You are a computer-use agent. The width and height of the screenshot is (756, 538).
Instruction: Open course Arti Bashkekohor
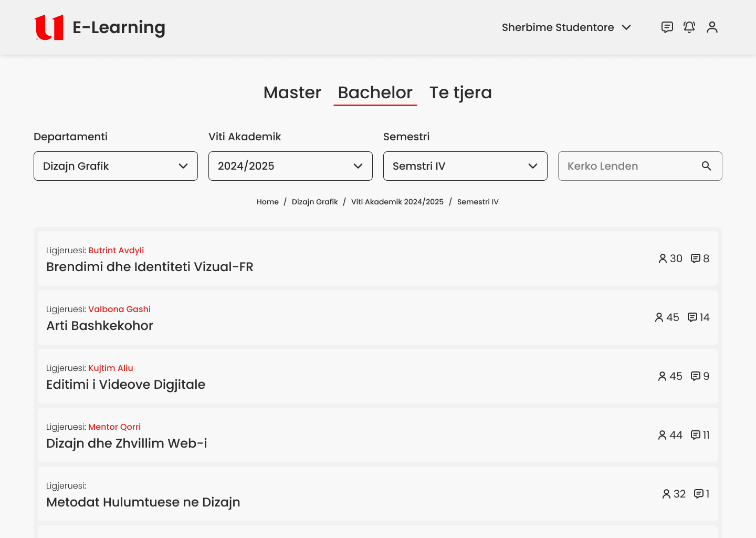coord(100,326)
